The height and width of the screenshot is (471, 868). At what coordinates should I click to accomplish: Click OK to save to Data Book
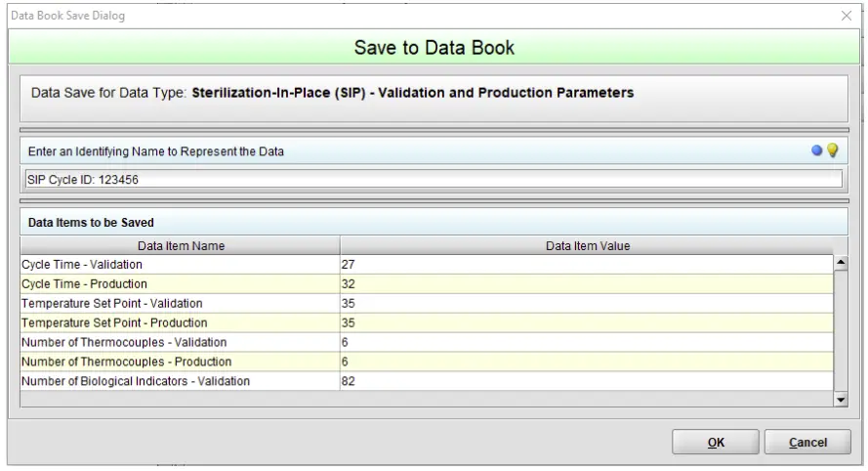pyautogui.click(x=716, y=443)
